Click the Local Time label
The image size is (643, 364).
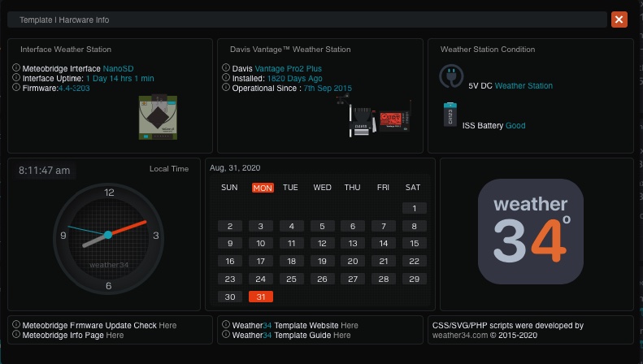[x=169, y=169]
